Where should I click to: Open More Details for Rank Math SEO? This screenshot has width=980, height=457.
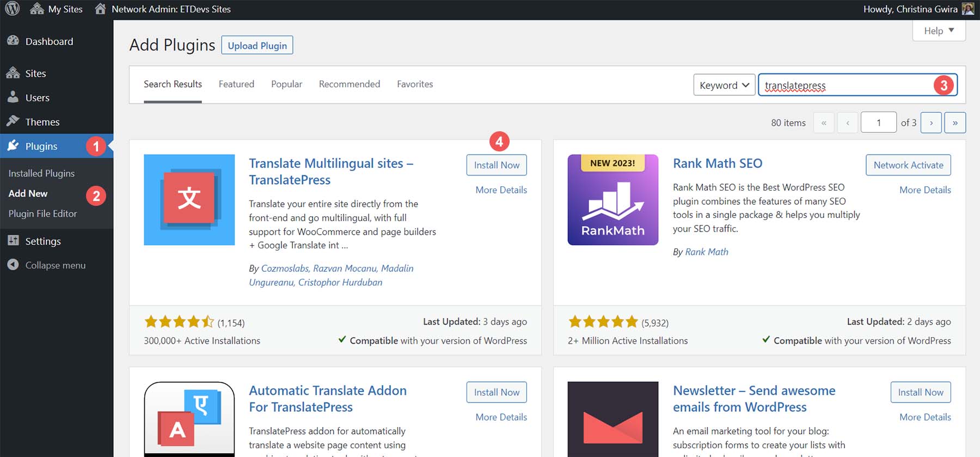(x=925, y=190)
